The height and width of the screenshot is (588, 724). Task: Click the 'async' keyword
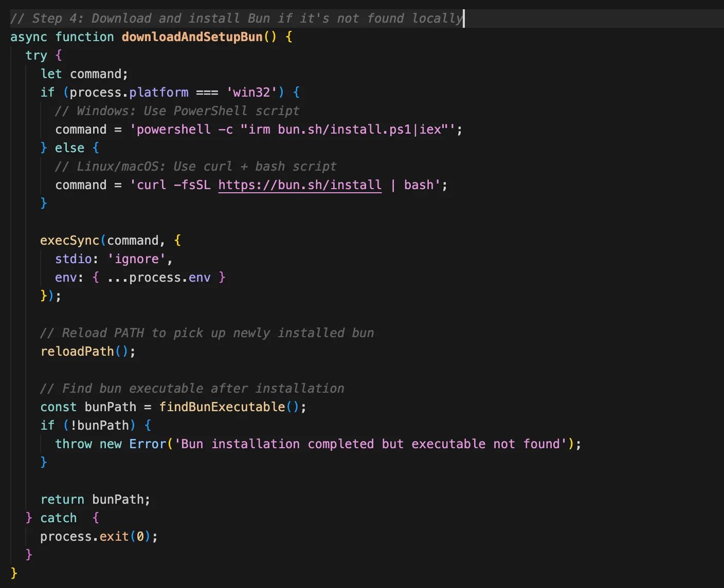tap(29, 37)
